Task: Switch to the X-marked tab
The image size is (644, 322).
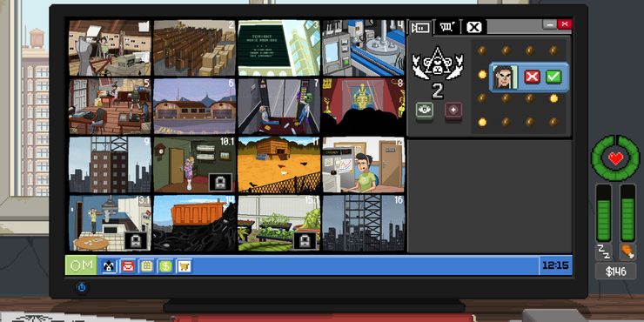Action: (x=474, y=28)
